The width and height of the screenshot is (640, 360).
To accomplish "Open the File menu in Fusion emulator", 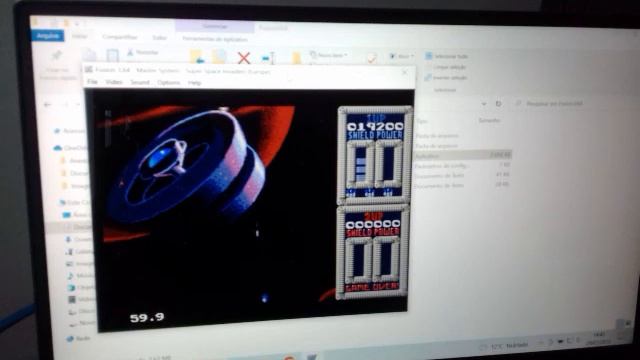I will click(93, 82).
